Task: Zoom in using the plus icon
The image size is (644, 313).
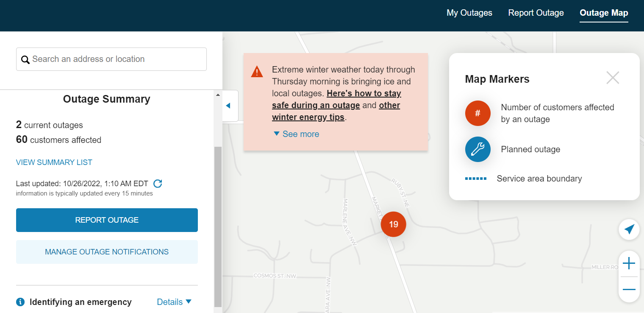Action: pyautogui.click(x=629, y=263)
